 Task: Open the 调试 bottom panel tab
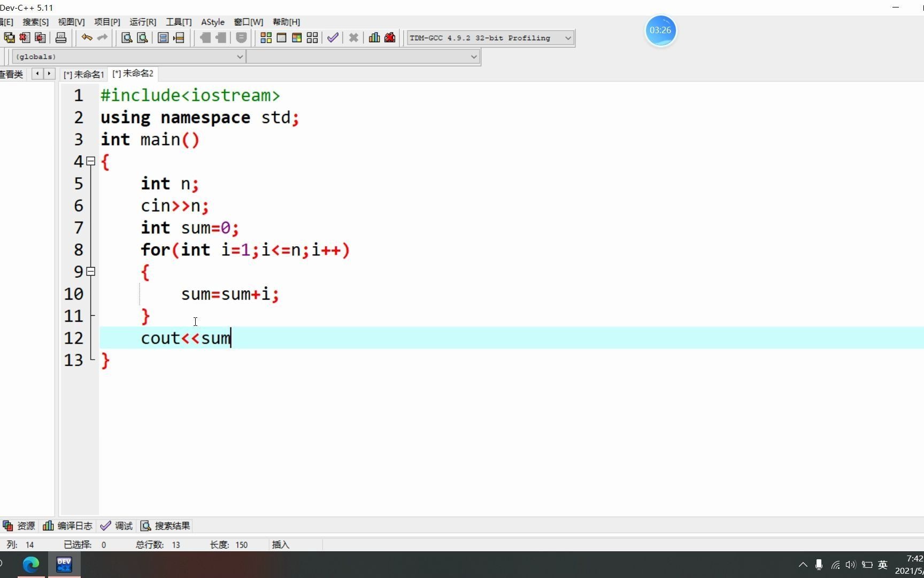(117, 526)
